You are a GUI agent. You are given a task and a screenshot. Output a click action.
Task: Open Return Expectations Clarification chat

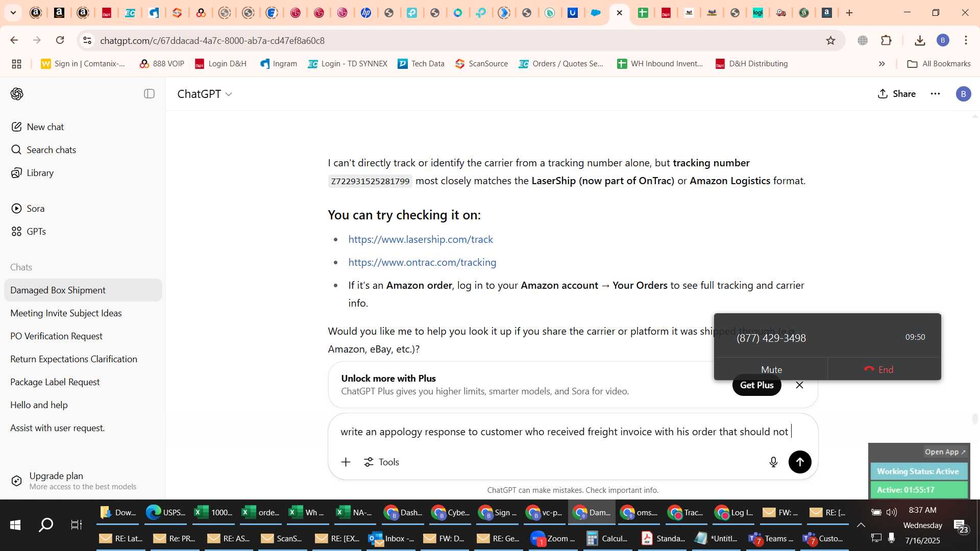83,359
